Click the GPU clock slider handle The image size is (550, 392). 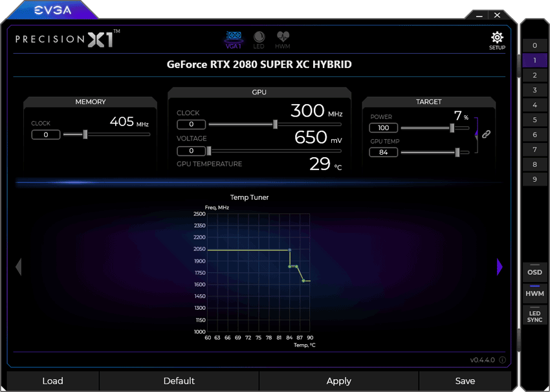276,124
